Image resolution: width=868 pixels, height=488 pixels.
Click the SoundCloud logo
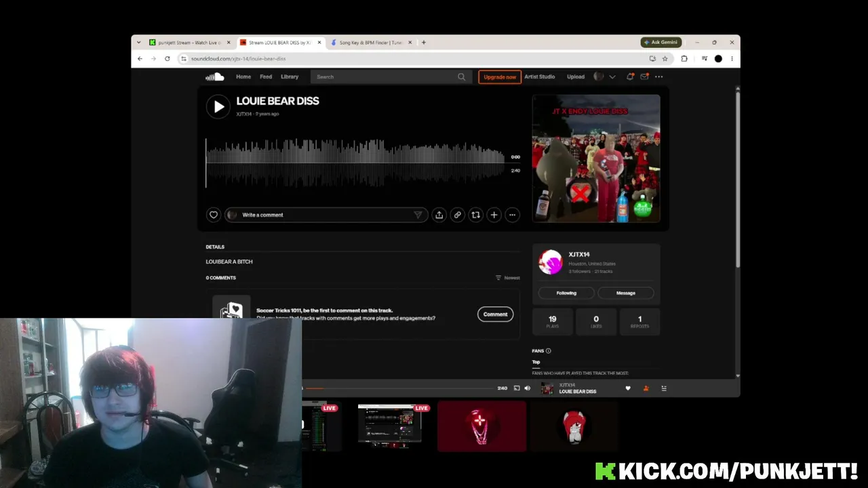[x=214, y=77]
